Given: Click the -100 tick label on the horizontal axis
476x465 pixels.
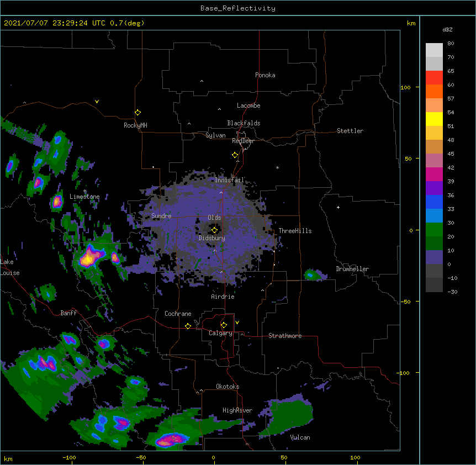Looking at the screenshot, I should pyautogui.click(x=69, y=458).
